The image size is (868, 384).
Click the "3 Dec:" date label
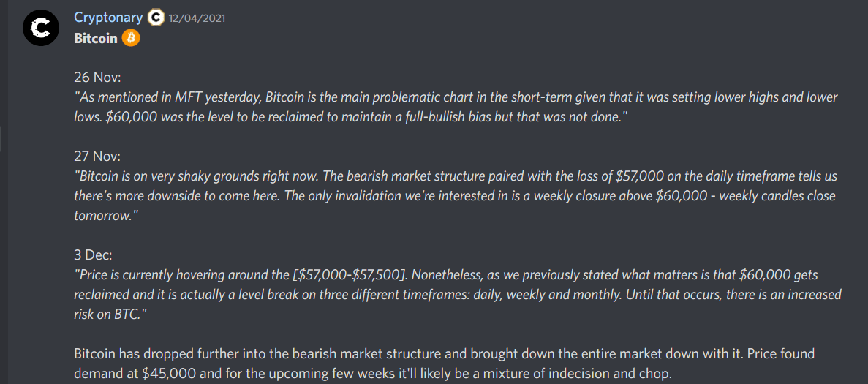(93, 255)
